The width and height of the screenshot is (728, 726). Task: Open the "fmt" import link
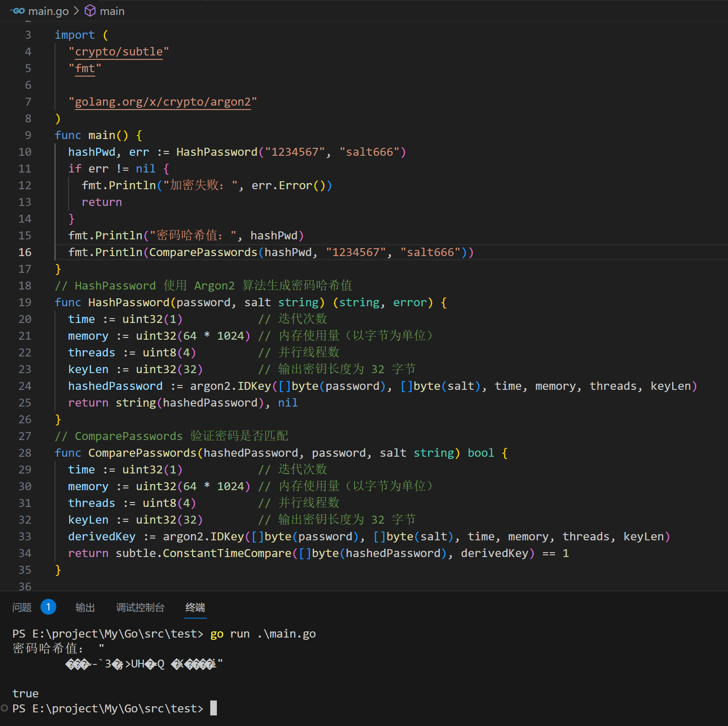point(85,69)
